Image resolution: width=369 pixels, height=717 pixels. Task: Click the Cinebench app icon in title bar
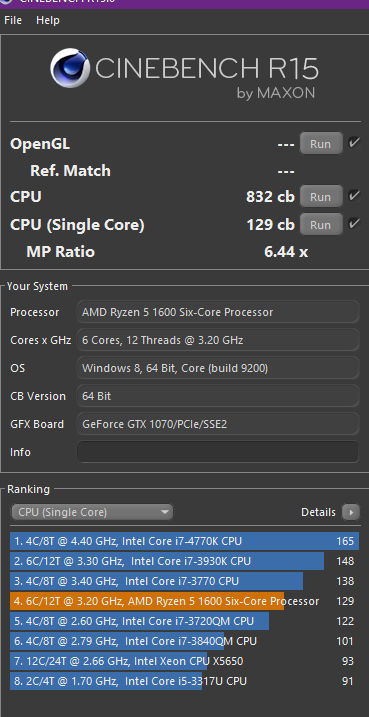point(6,1)
